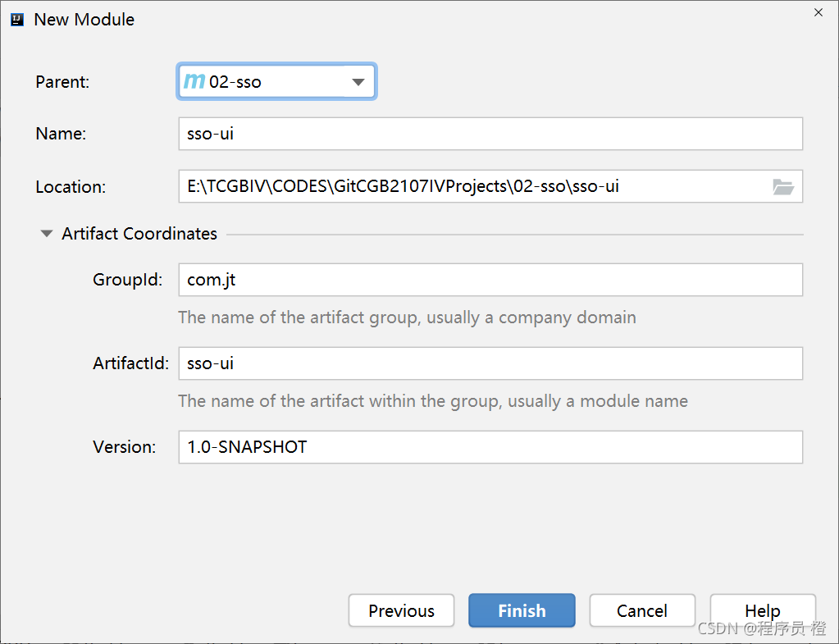Click the Parent: label
The height and width of the screenshot is (644, 839).
62,82
